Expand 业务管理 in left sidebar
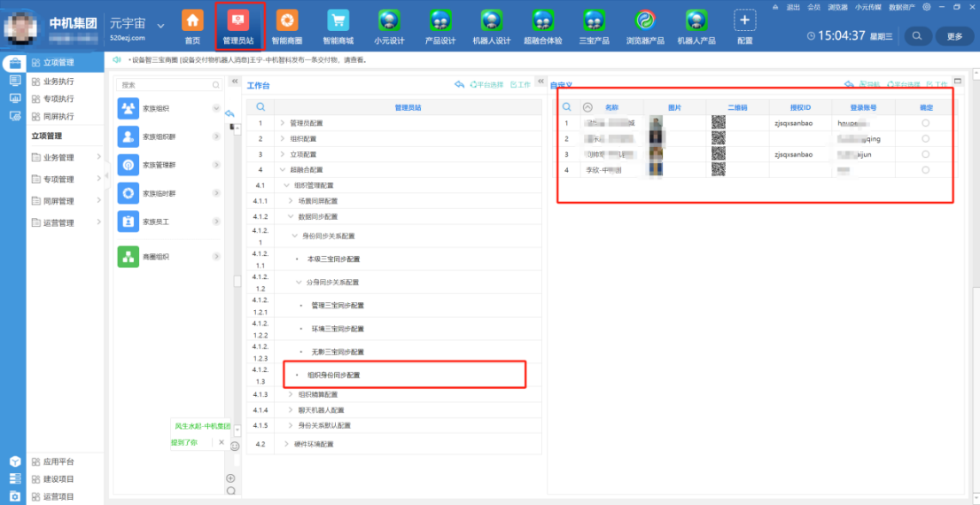980x505 pixels. [98, 157]
